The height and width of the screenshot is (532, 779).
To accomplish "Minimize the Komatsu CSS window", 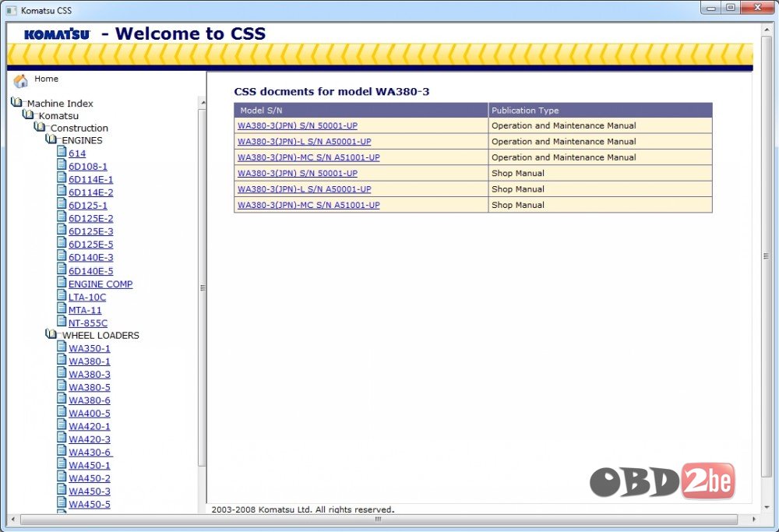I will pos(711,8).
